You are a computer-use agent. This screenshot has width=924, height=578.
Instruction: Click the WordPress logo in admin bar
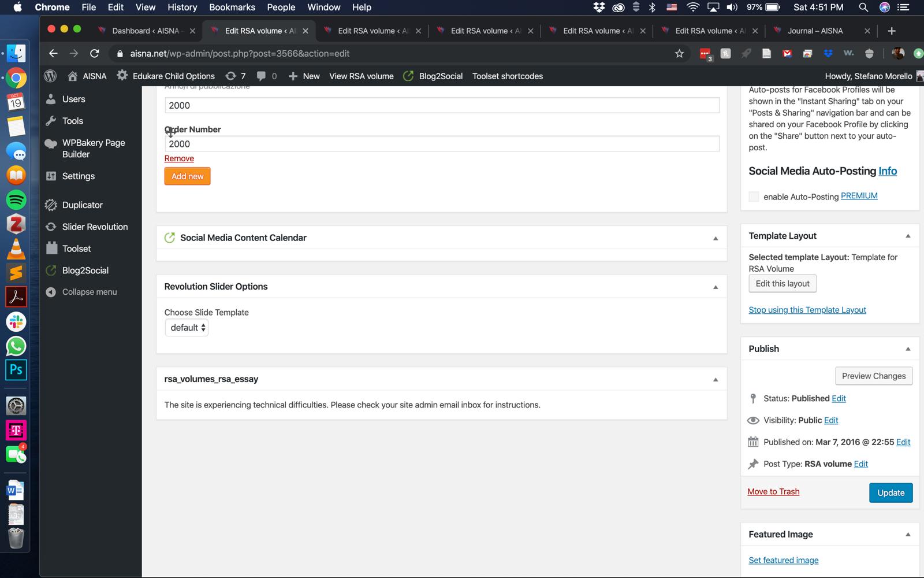[x=50, y=76]
